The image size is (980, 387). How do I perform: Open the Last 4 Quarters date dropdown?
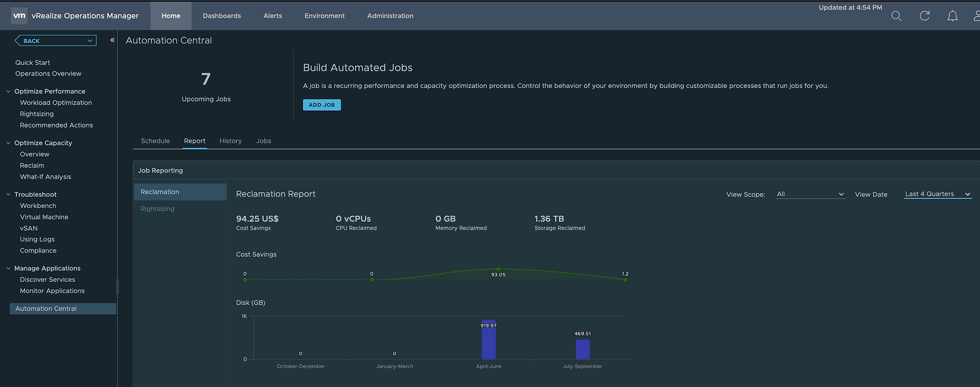938,194
